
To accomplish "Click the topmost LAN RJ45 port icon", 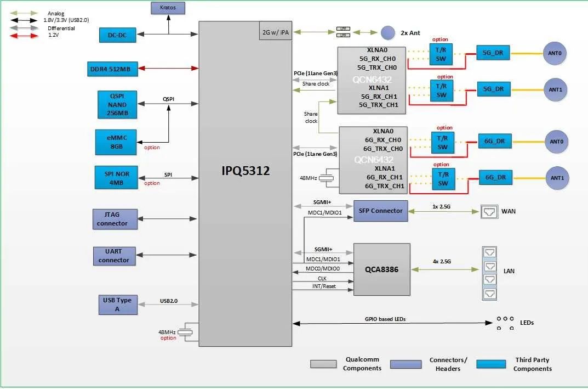I will click(x=489, y=253).
